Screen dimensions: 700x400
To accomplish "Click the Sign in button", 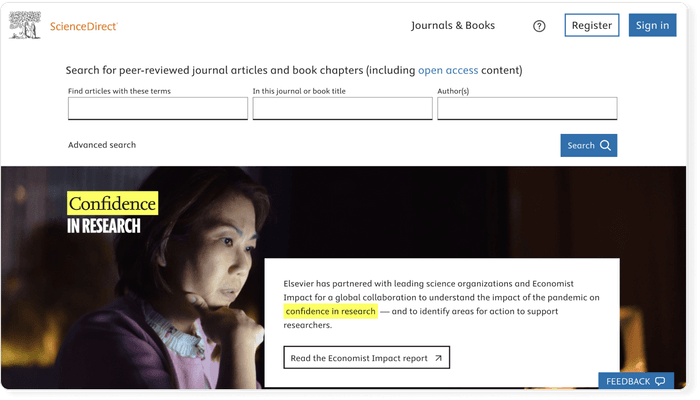I will (652, 25).
